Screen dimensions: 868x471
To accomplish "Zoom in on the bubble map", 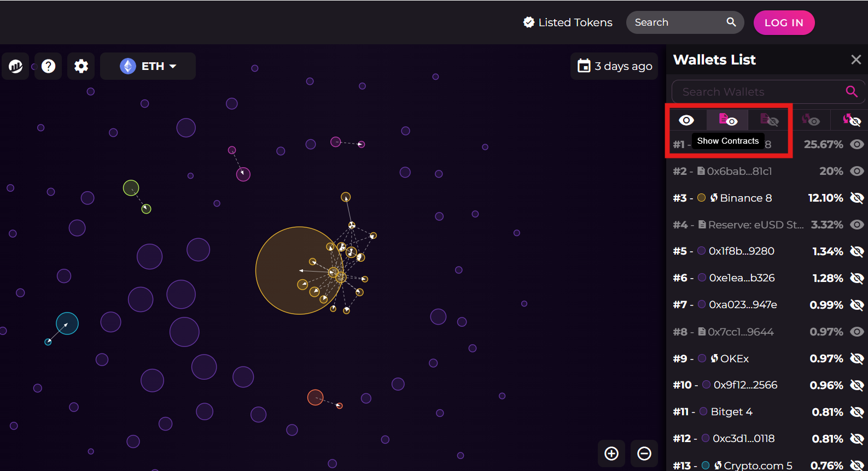I will (611, 454).
